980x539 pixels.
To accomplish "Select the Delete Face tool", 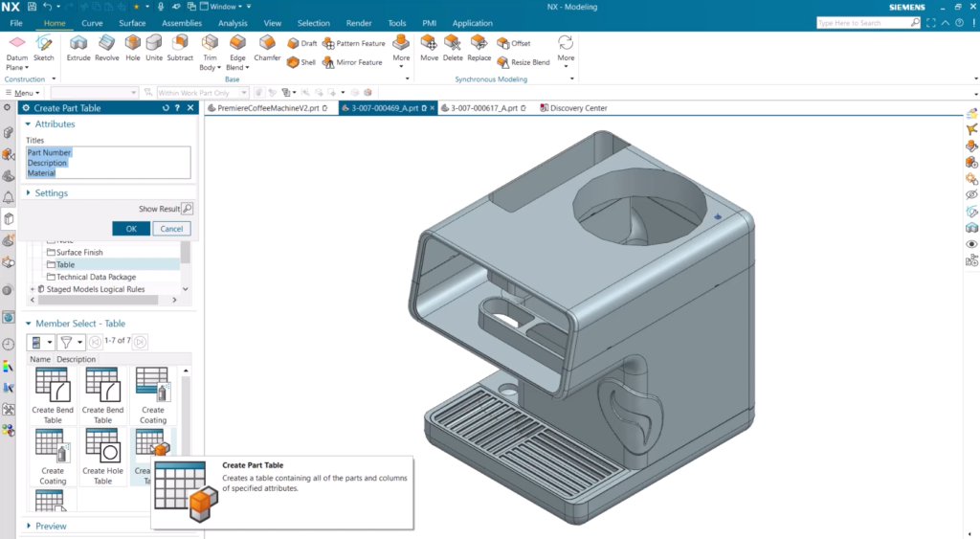I will click(x=453, y=48).
